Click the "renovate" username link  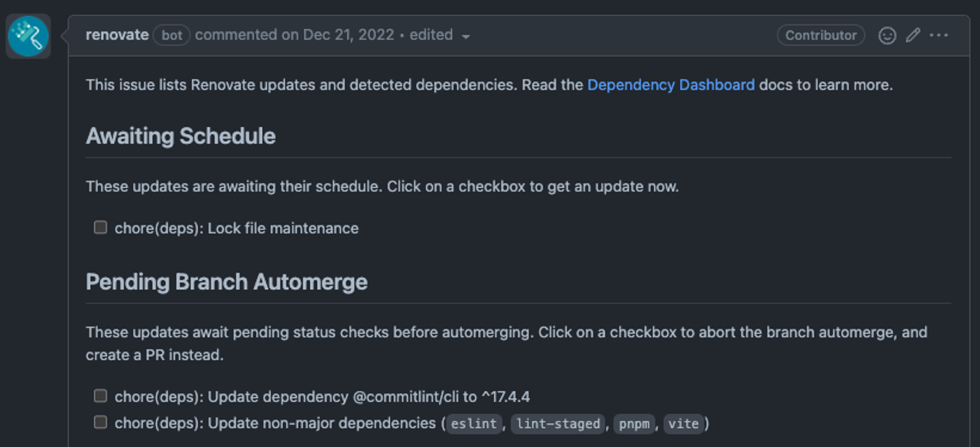[116, 34]
